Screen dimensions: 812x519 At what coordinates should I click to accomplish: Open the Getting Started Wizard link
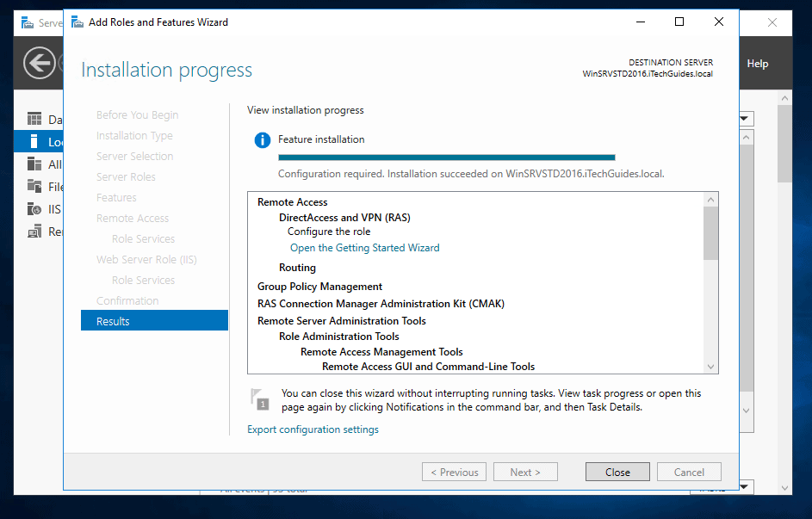[364, 248]
